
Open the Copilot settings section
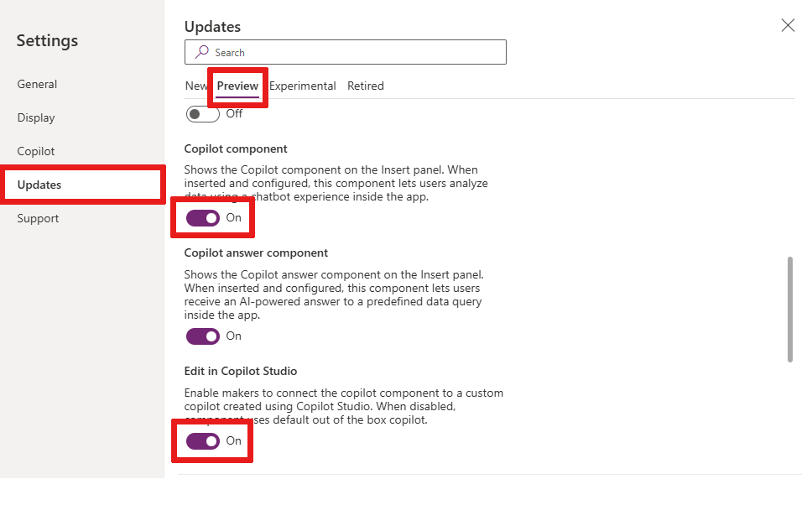[x=36, y=151]
